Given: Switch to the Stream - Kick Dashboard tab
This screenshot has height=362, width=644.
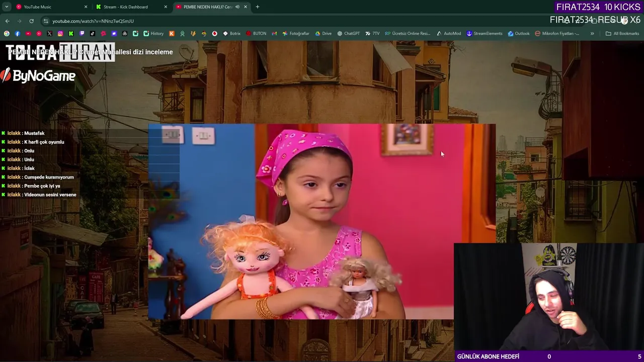Looking at the screenshot, I should click(130, 7).
